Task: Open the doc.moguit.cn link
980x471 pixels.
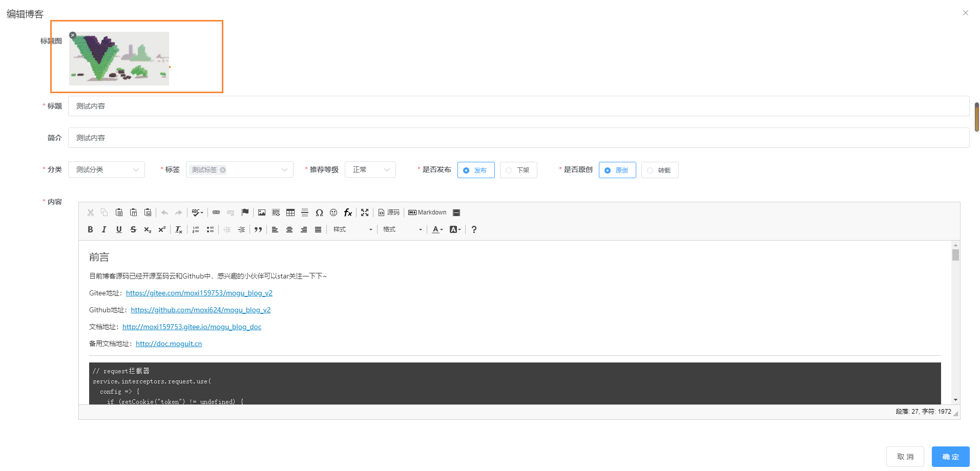Action: [169, 344]
